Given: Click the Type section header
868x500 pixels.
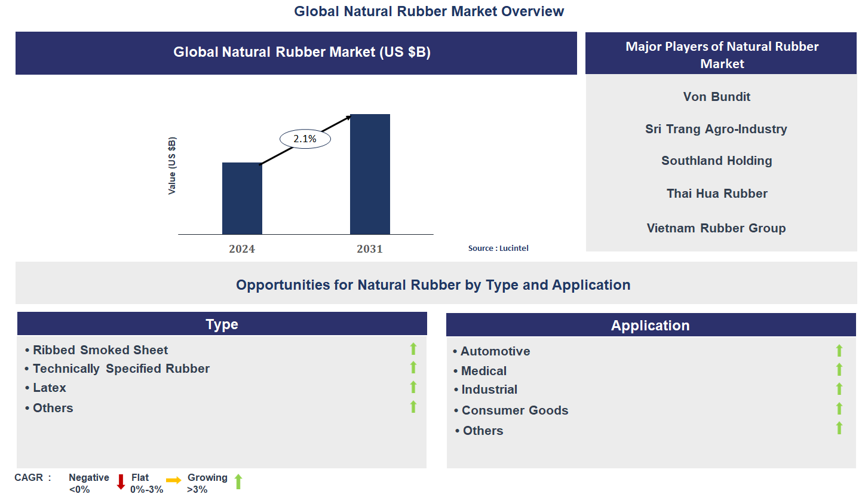Looking at the screenshot, I should (x=222, y=323).
